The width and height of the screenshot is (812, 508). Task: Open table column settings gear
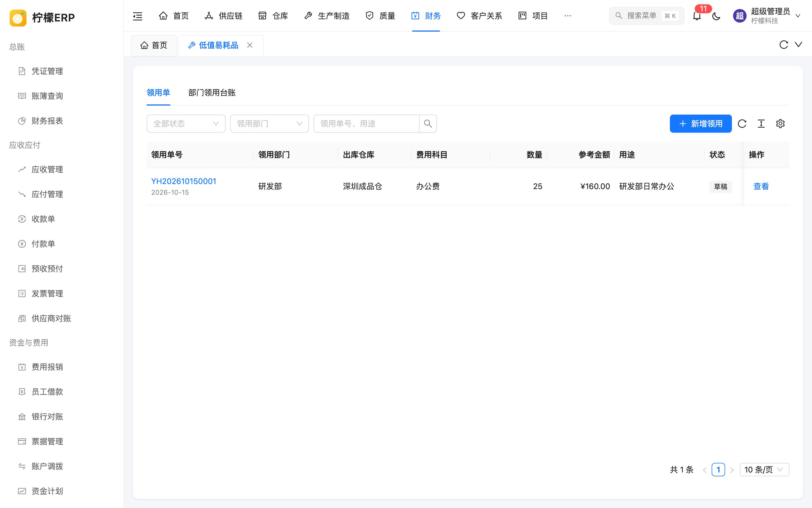point(780,124)
